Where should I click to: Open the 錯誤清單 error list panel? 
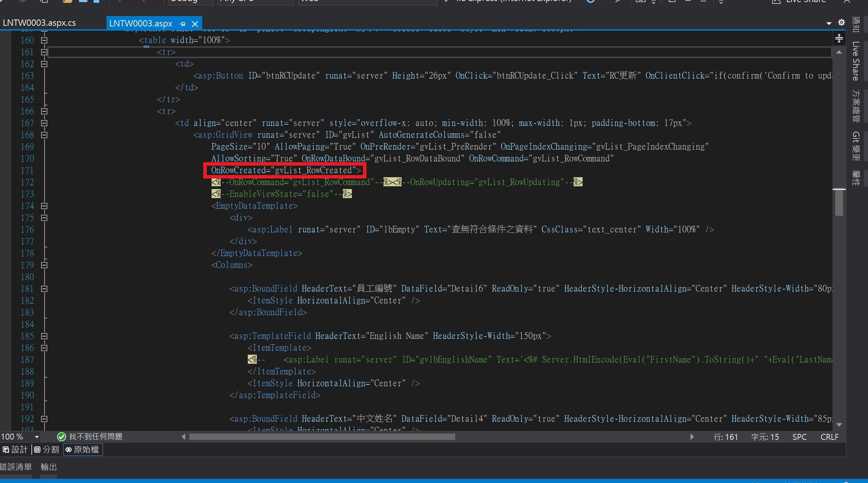pos(16,467)
